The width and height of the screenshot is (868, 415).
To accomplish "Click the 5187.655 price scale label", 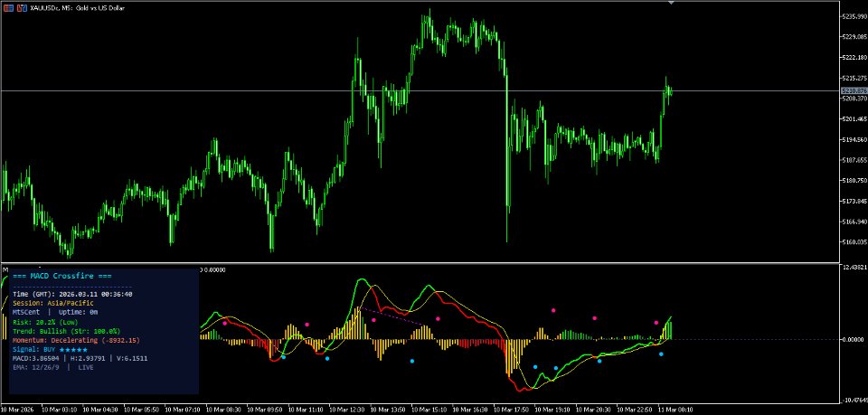I will pyautogui.click(x=853, y=160).
